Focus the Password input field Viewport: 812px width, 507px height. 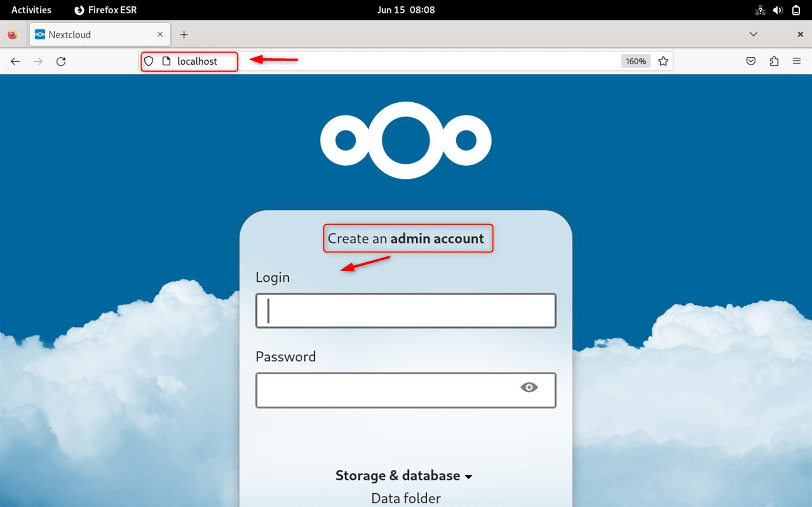406,390
